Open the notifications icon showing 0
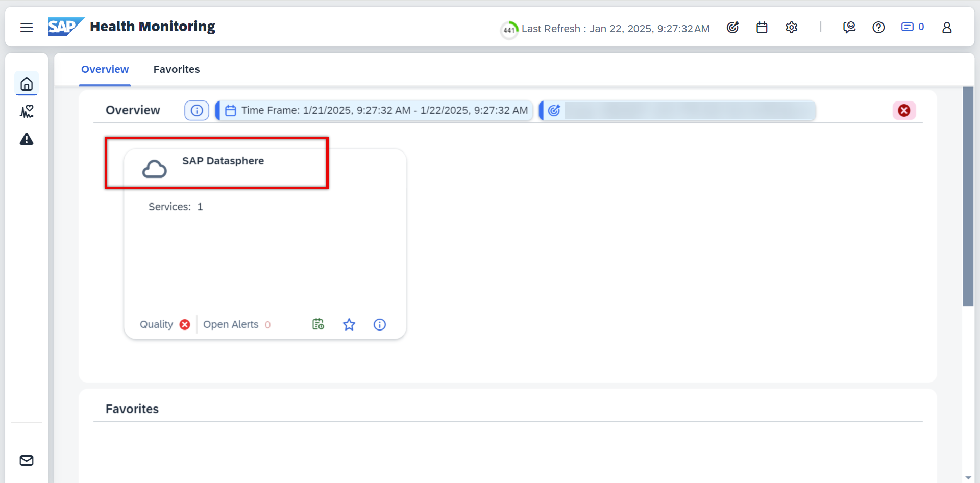Screen dimensions: 980x483 coord(912,27)
